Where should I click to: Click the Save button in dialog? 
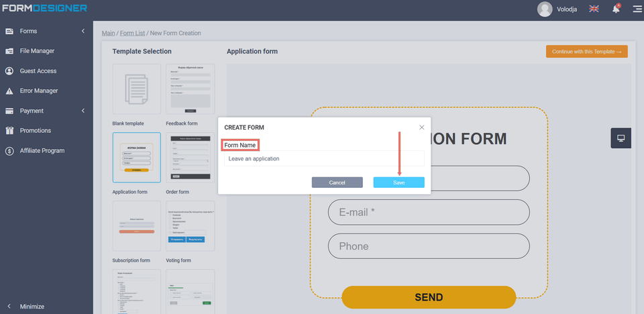[x=398, y=182]
